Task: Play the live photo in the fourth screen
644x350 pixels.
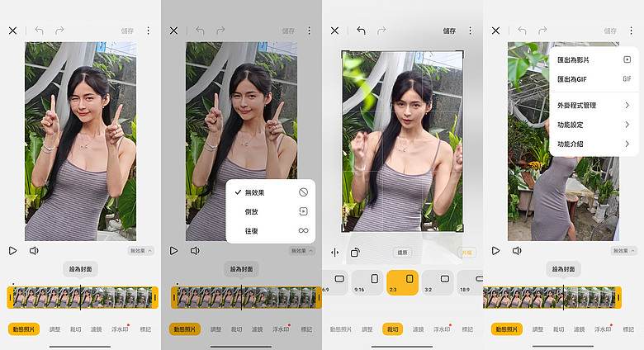Action: pyautogui.click(x=495, y=251)
